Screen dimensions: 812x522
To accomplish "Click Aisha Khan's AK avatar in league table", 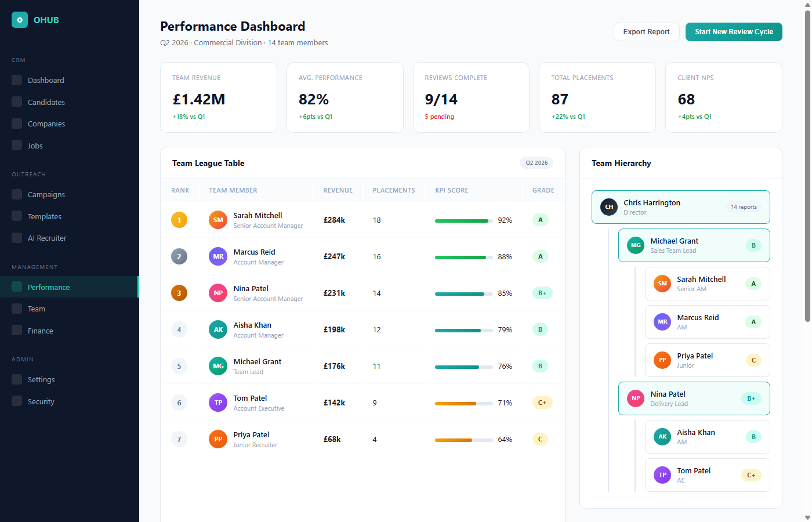I will 218,329.
